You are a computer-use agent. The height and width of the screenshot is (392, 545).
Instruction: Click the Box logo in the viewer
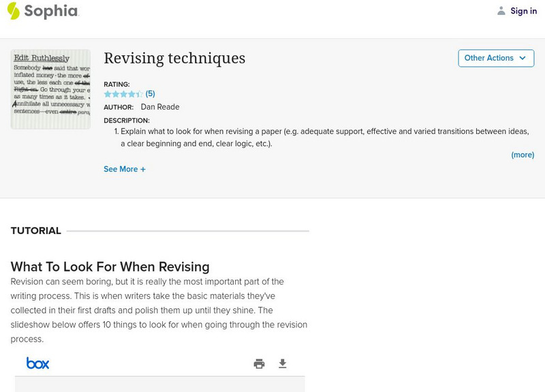tap(38, 363)
